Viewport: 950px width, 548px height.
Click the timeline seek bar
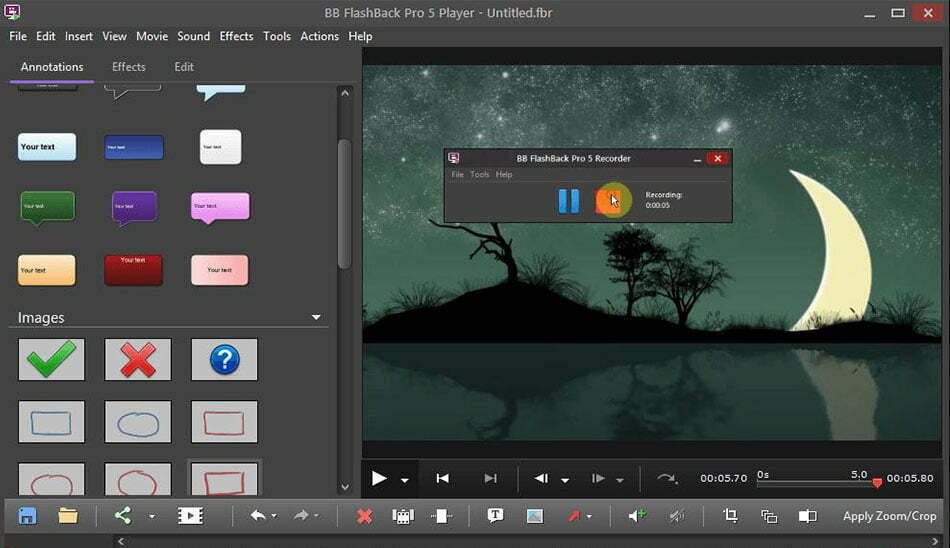point(817,483)
